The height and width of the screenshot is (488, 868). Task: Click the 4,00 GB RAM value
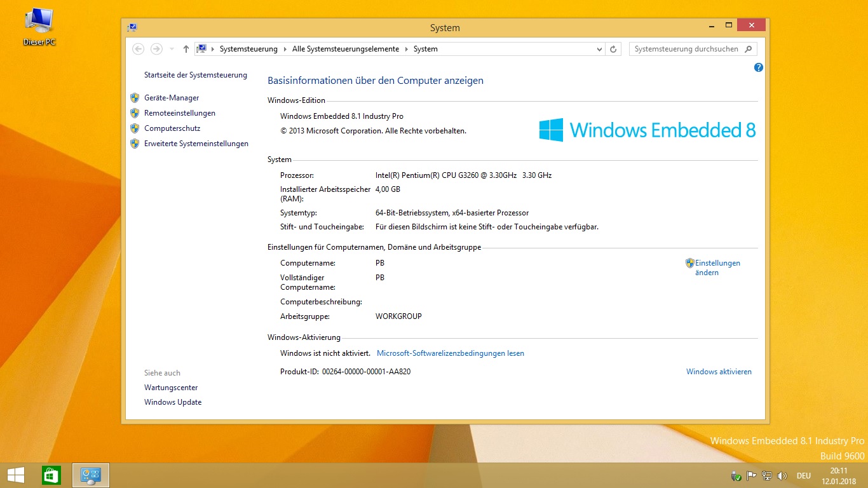(388, 189)
